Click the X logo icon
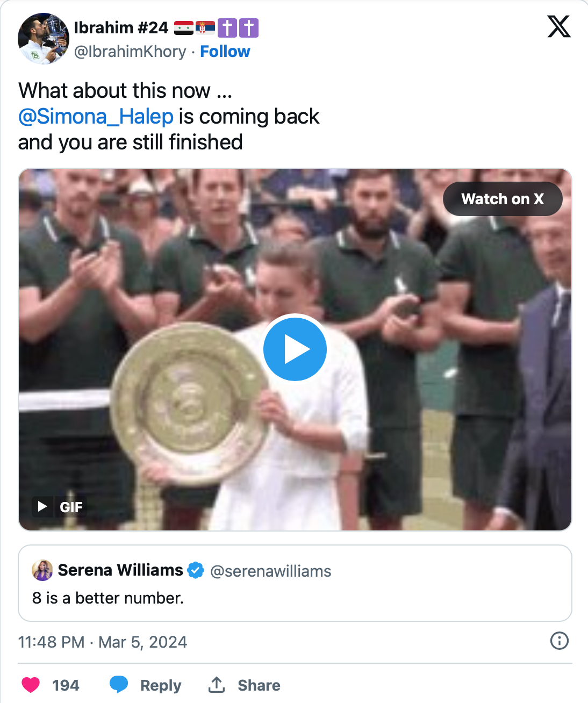Screen dimensions: 588x703 tap(558, 26)
